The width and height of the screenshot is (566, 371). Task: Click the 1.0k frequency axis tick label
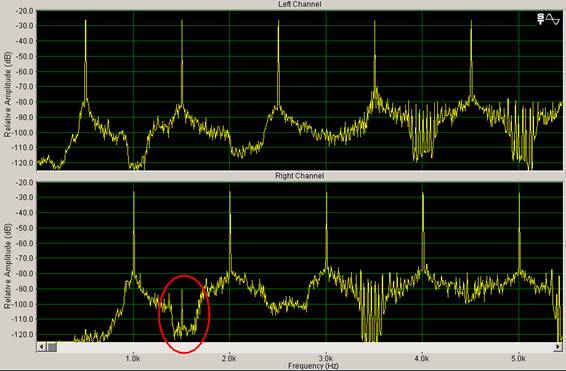(133, 358)
